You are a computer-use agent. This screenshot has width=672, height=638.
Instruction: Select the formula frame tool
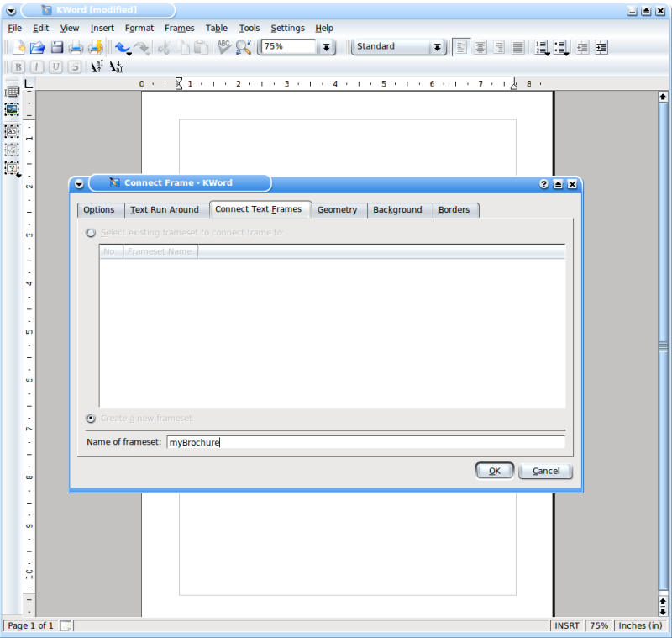click(12, 150)
